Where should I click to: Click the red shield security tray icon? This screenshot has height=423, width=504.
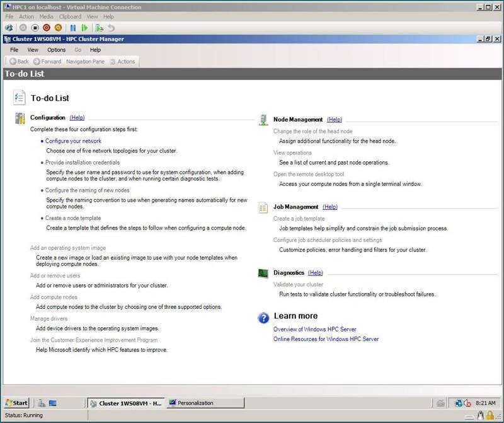467,403
